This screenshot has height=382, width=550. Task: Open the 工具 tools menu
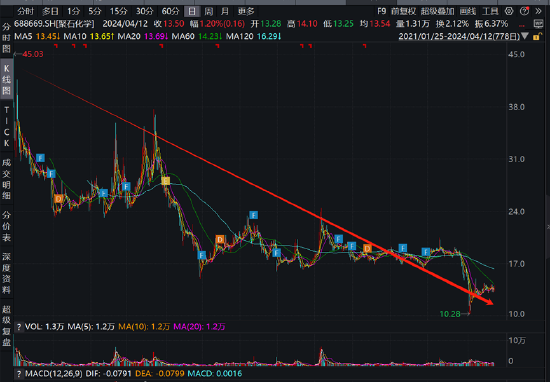[x=490, y=12]
